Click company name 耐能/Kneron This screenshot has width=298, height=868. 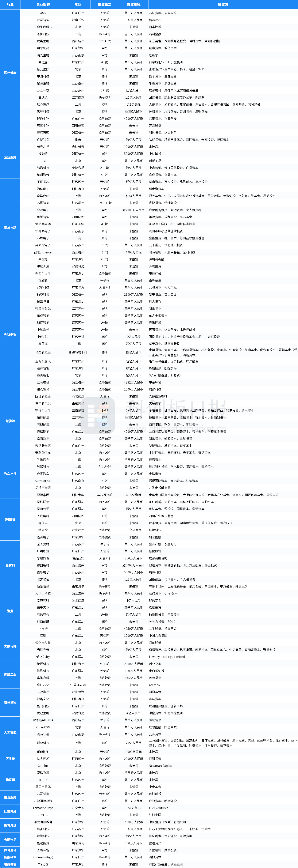[43, 252]
